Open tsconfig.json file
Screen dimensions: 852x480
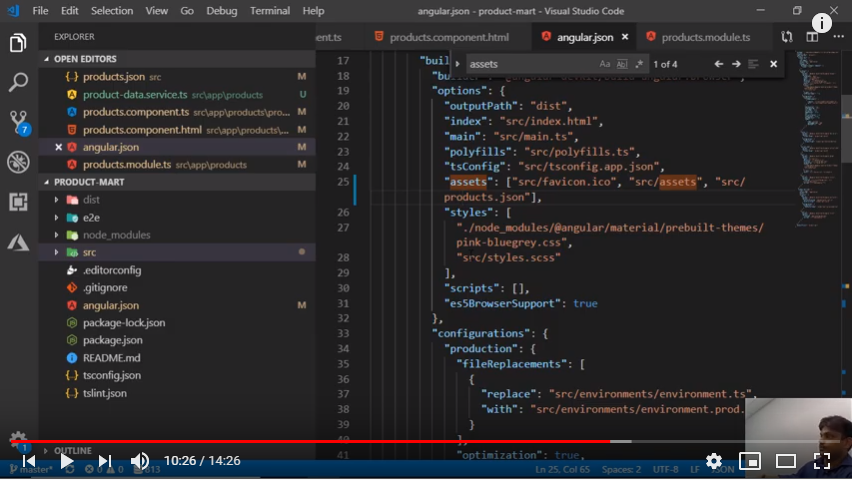pos(111,376)
